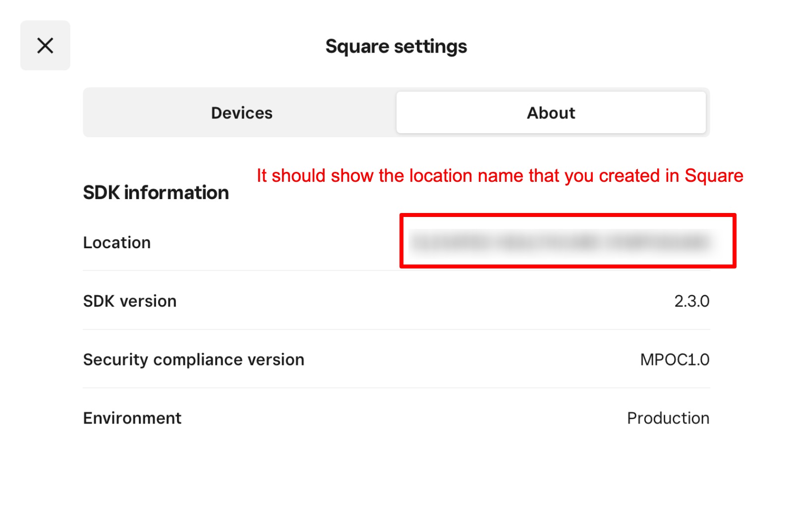Click the Production environment value
This screenshot has height=532, width=798.
coord(668,418)
